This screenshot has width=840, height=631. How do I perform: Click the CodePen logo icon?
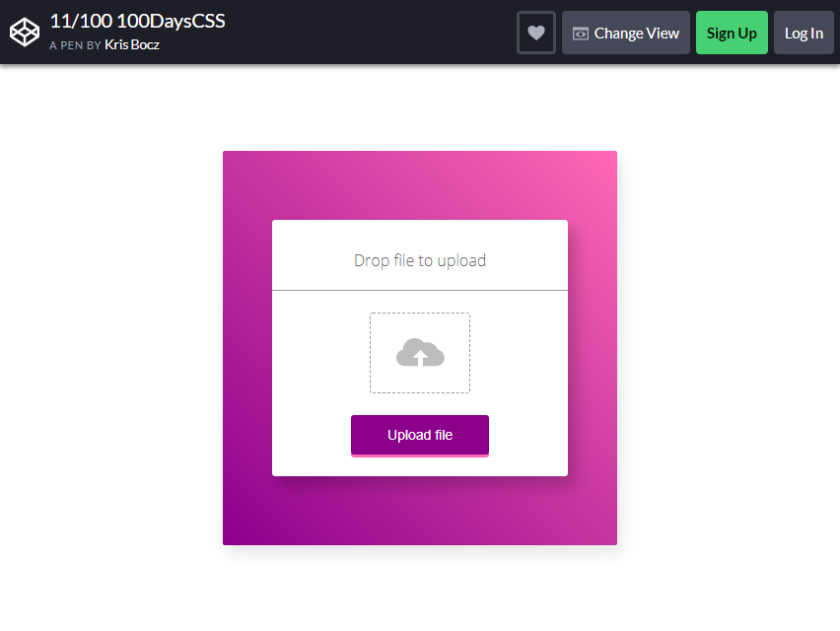(25, 33)
